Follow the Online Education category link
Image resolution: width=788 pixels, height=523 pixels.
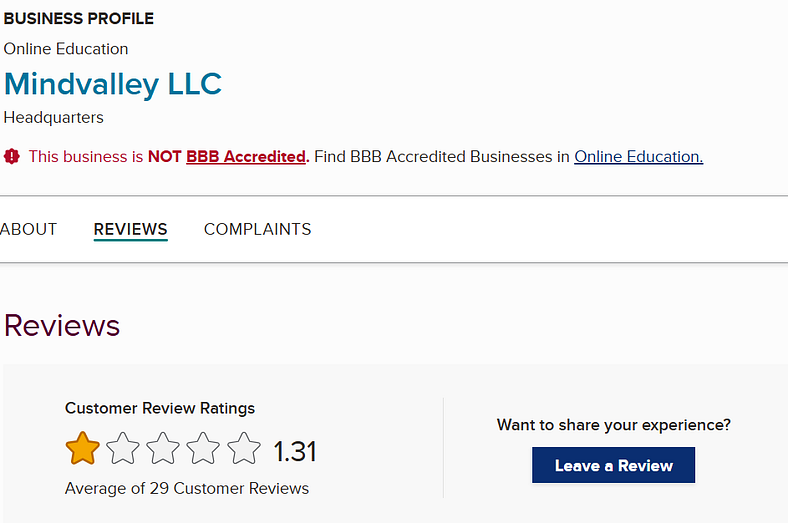[638, 156]
